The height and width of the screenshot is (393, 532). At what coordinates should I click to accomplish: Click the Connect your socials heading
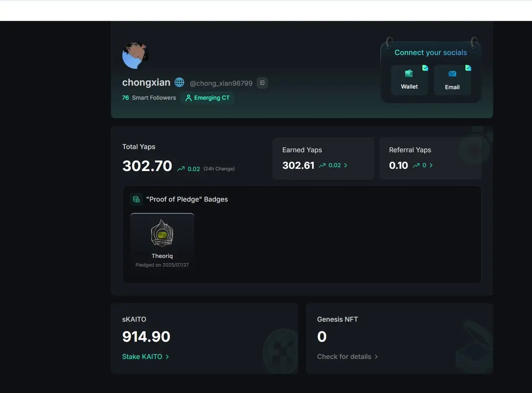[431, 53]
